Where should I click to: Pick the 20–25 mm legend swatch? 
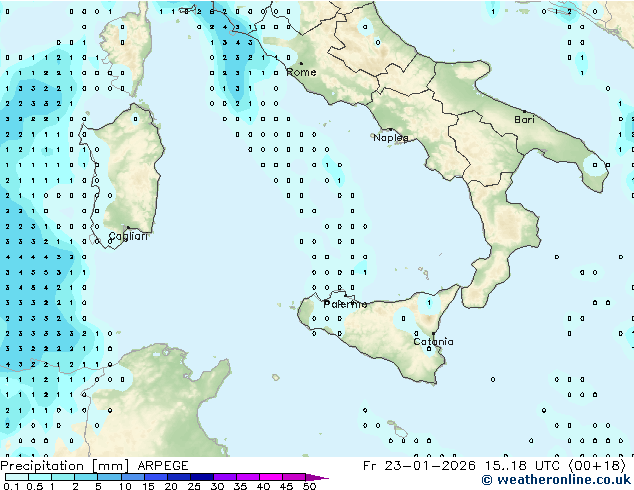(179, 477)
